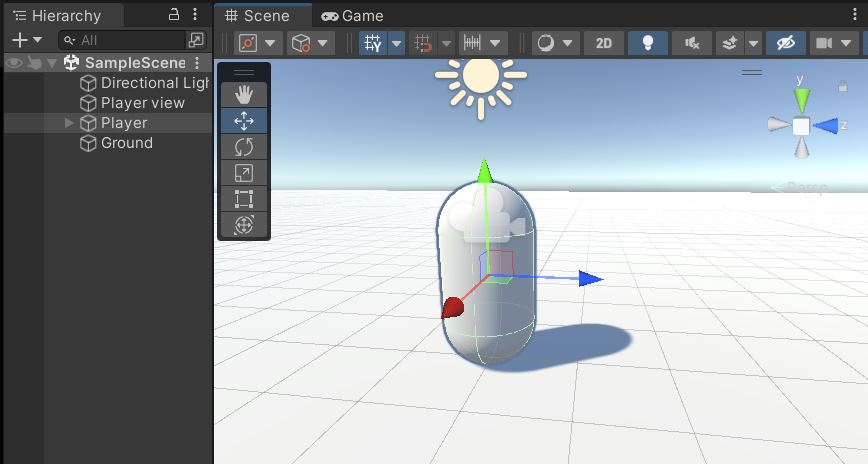
Task: Open draw mode dropdown arrow
Action: click(x=568, y=43)
